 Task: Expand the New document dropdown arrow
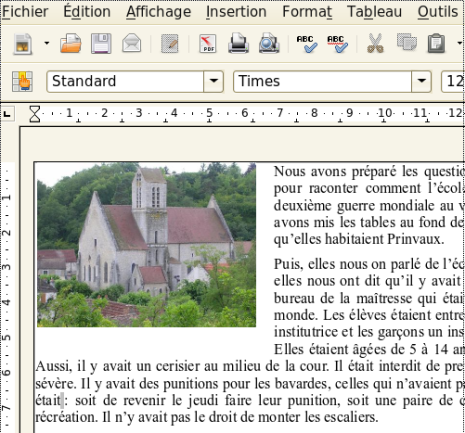(47, 43)
